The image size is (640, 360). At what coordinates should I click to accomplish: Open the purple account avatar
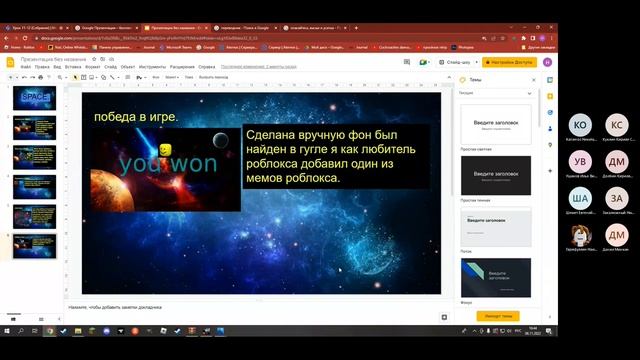pos(547,62)
